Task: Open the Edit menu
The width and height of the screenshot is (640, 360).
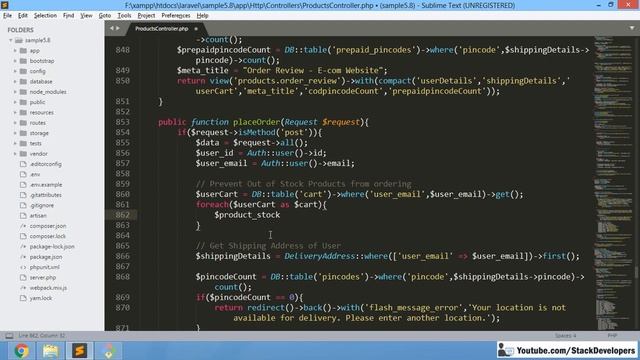Action: point(22,16)
